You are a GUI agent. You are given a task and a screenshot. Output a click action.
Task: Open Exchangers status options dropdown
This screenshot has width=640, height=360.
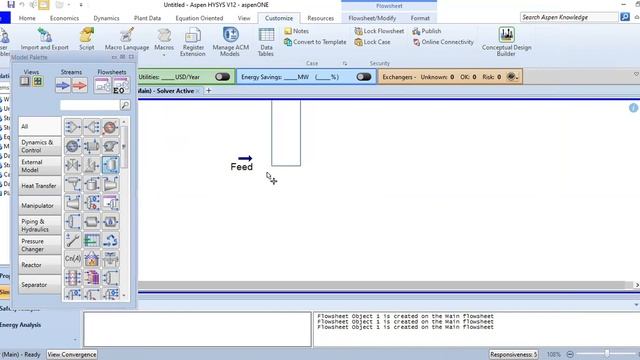coord(512,77)
